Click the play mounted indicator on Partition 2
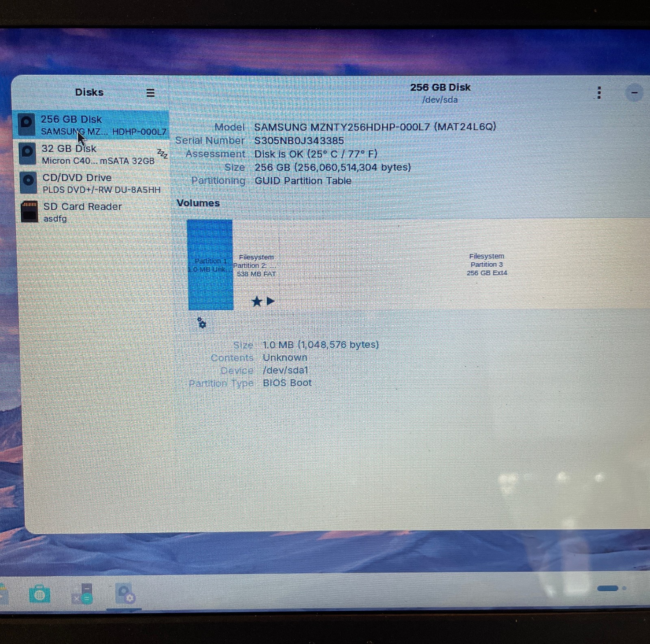Screen dimensions: 650x644 coord(271,301)
